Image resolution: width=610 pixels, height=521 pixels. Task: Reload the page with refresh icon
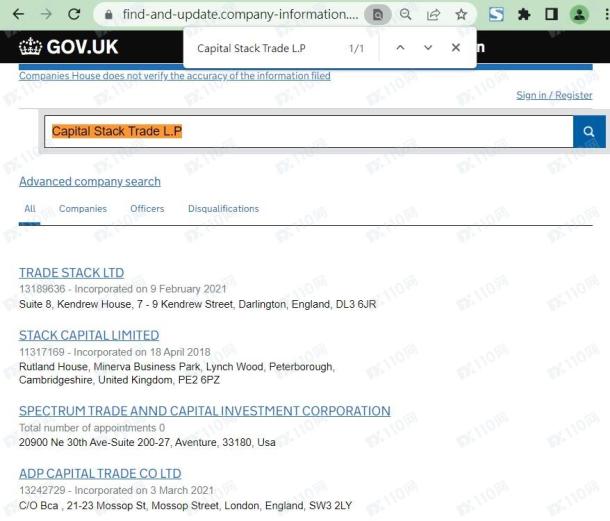pos(74,14)
